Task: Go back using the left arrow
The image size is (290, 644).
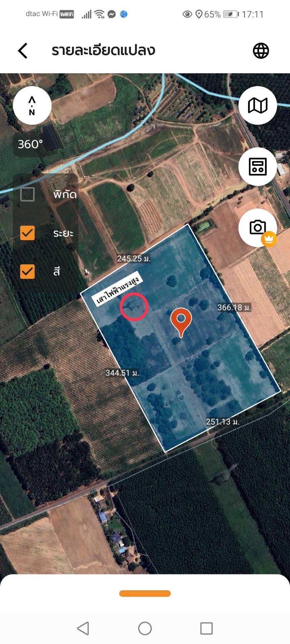Action: (23, 51)
